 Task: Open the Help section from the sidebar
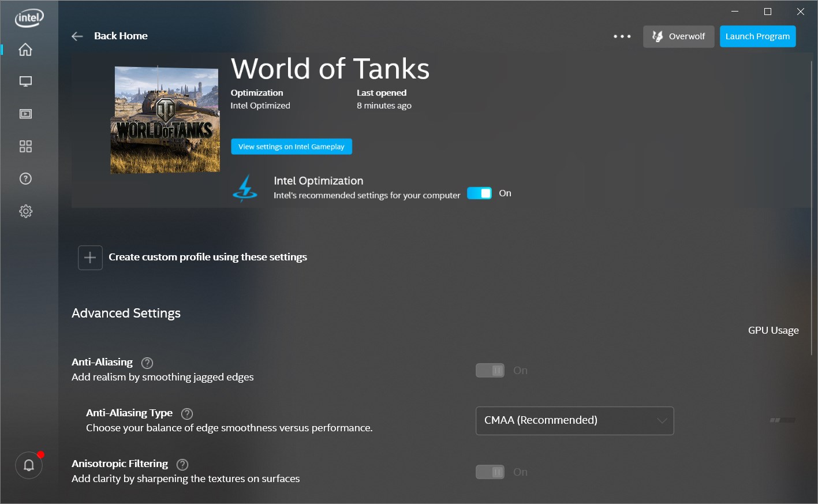click(25, 178)
